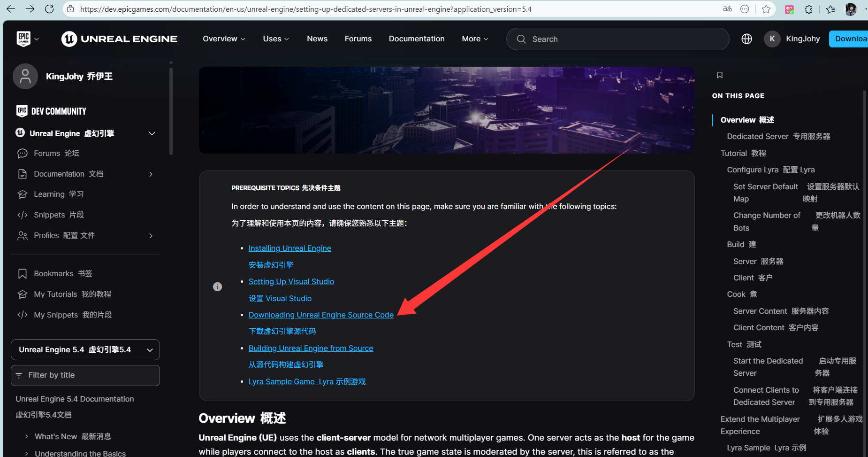Jump to Tutorial section
Image resolution: width=868 pixels, height=457 pixels.
743,154
